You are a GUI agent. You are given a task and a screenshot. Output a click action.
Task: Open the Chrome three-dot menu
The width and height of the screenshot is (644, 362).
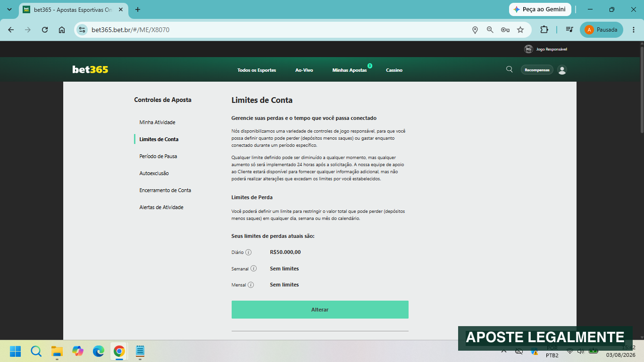click(x=633, y=30)
